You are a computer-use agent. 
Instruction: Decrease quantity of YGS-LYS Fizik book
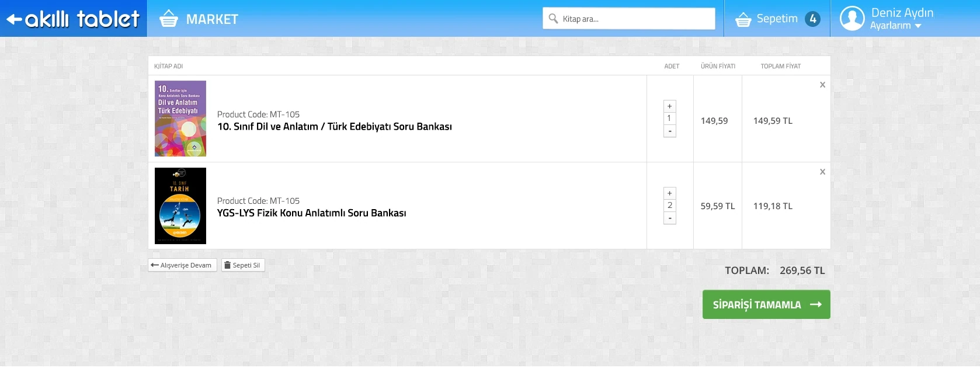(x=670, y=218)
